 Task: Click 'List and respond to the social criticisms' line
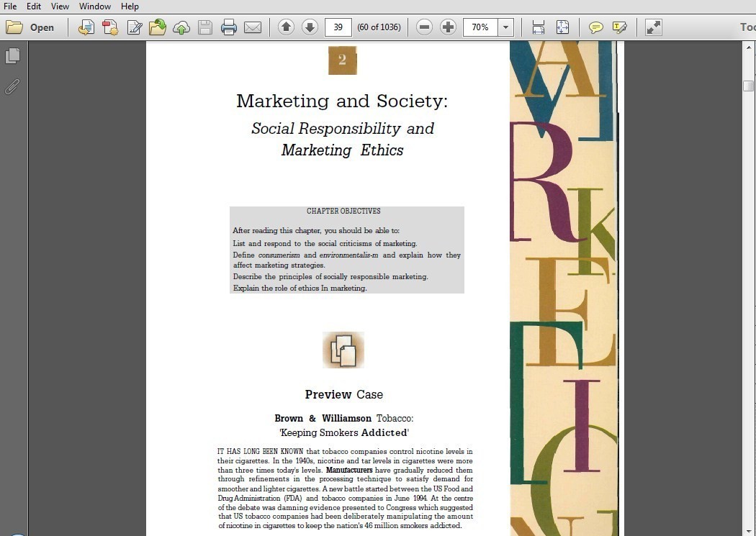pos(325,243)
